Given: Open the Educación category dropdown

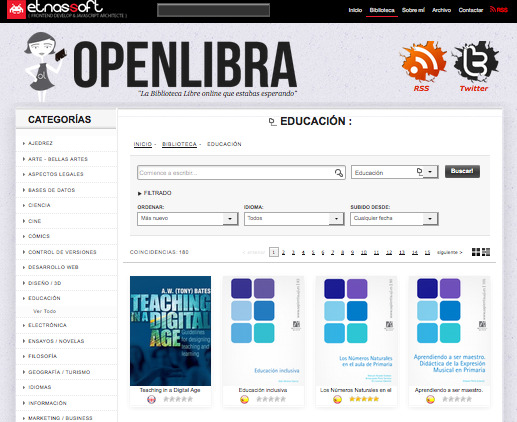Looking at the screenshot, I should coord(395,172).
